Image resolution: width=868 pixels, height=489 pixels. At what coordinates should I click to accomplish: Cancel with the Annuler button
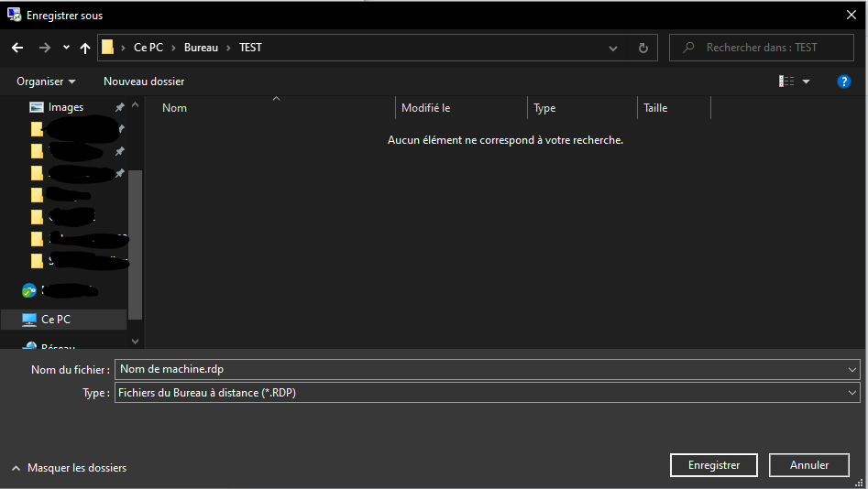[809, 465]
